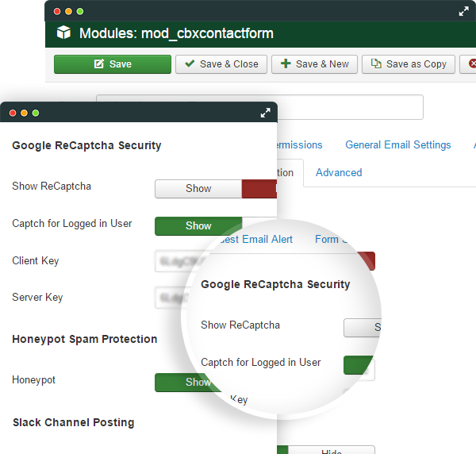Click Save & Close button
The image size is (476, 454).
tap(221, 64)
